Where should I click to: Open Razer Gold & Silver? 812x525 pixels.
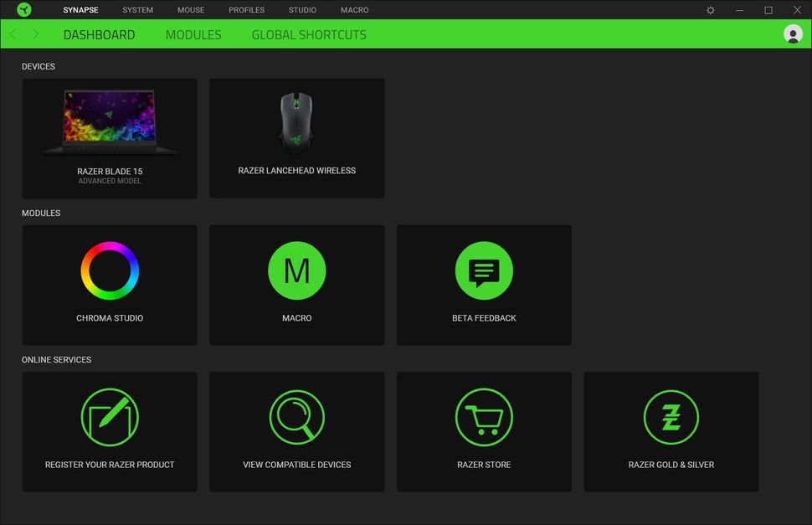[x=671, y=431]
